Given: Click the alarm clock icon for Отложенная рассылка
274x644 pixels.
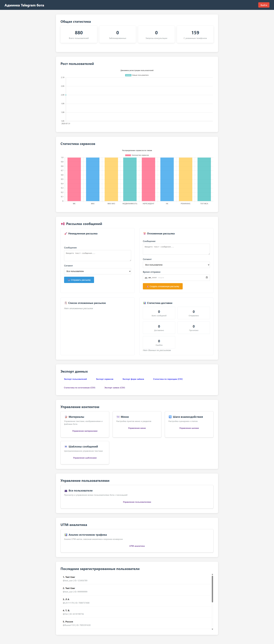Looking at the screenshot, I should pyautogui.click(x=144, y=234).
